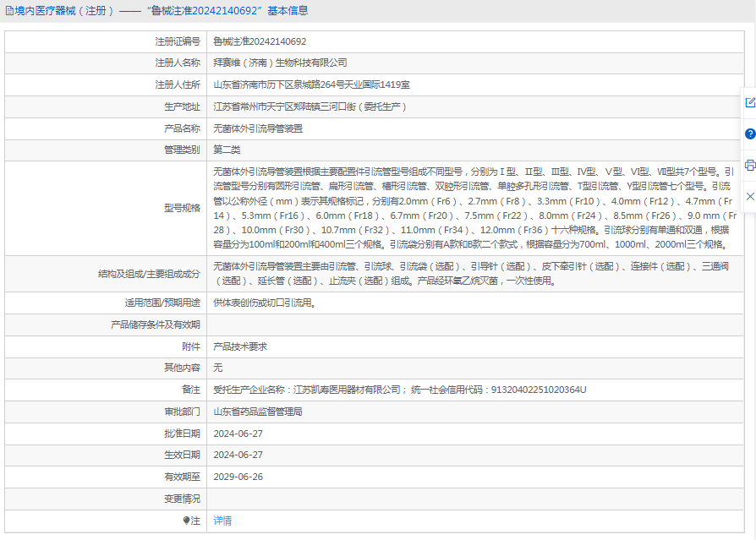The image size is (756, 540).
Task: Click intended use text 供体表创伤或切口引流用。
Action: click(x=264, y=303)
